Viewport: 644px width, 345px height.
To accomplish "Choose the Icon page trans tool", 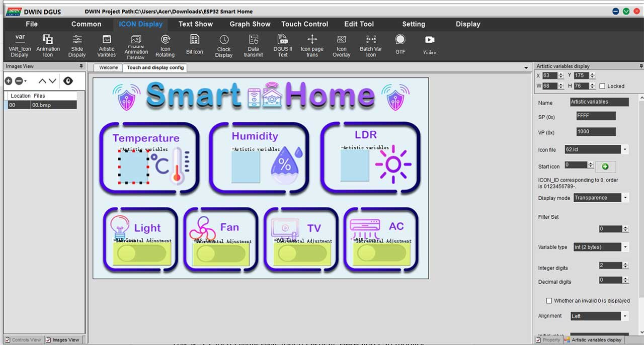I will click(x=312, y=45).
